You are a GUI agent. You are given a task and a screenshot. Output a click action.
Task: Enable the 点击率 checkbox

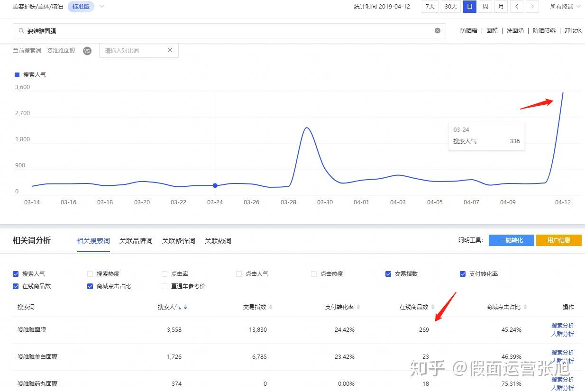click(x=165, y=274)
